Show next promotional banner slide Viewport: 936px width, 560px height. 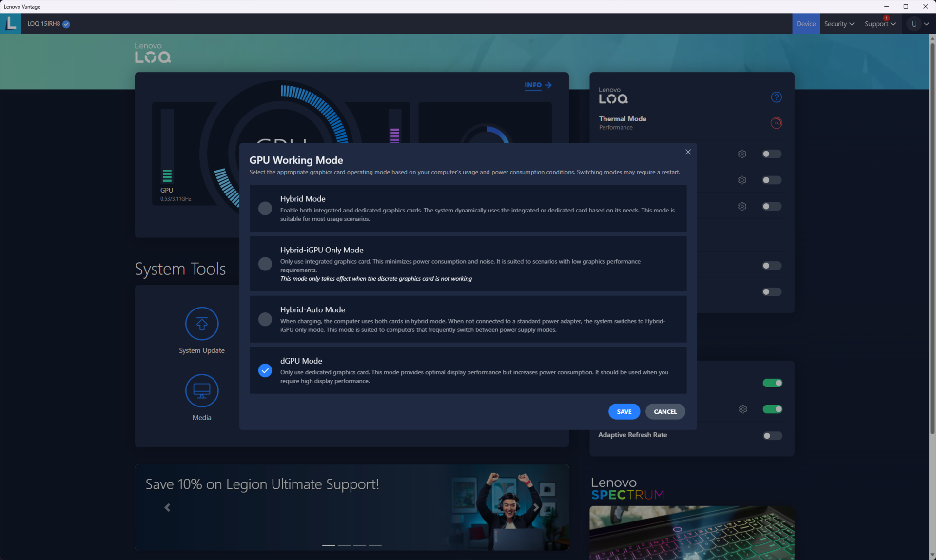536,507
